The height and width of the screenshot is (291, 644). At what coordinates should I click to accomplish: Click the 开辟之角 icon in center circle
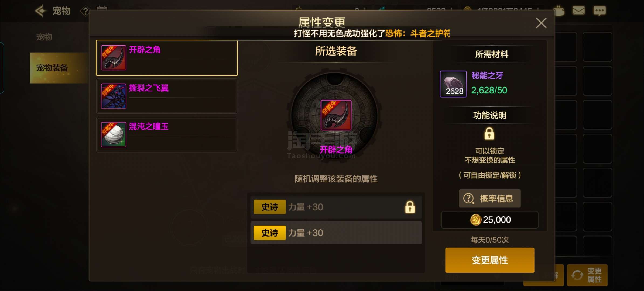click(x=336, y=115)
